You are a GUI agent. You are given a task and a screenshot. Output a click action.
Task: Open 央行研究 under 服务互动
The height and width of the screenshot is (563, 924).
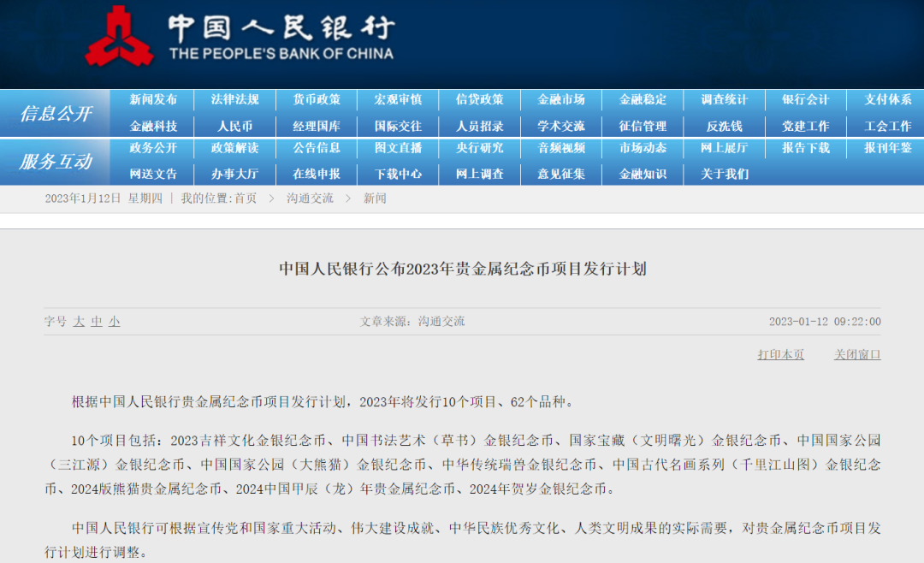pyautogui.click(x=480, y=148)
